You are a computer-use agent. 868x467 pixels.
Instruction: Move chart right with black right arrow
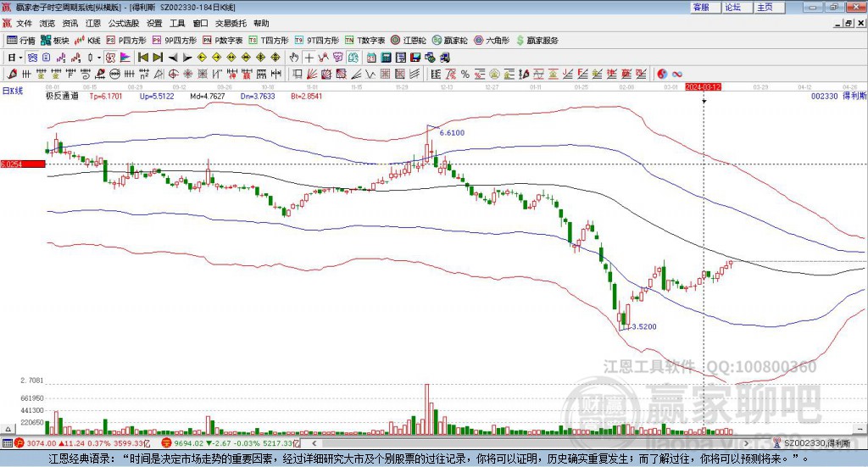[187, 58]
